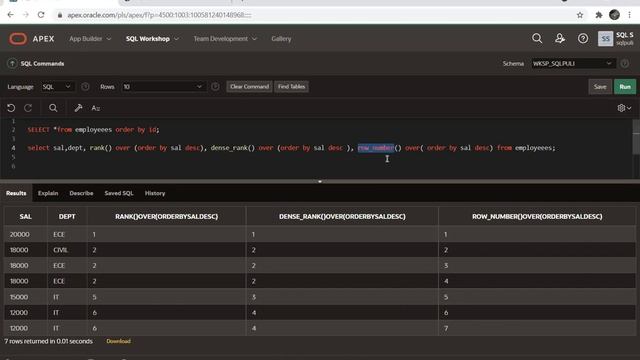This screenshot has height=360, width=640.
Task: Open the Gallery menu item
Action: (281, 39)
